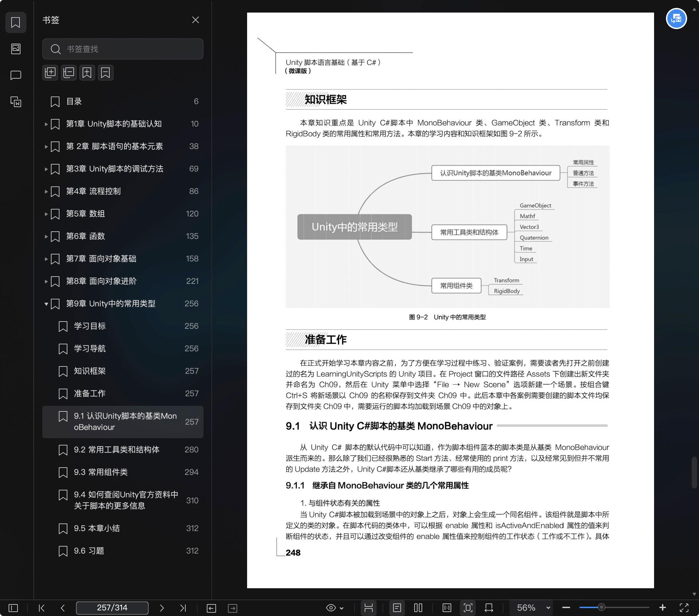Image resolution: width=699 pixels, height=616 pixels.
Task: Jump to 9.6 习题 bookmark
Action: (x=123, y=551)
